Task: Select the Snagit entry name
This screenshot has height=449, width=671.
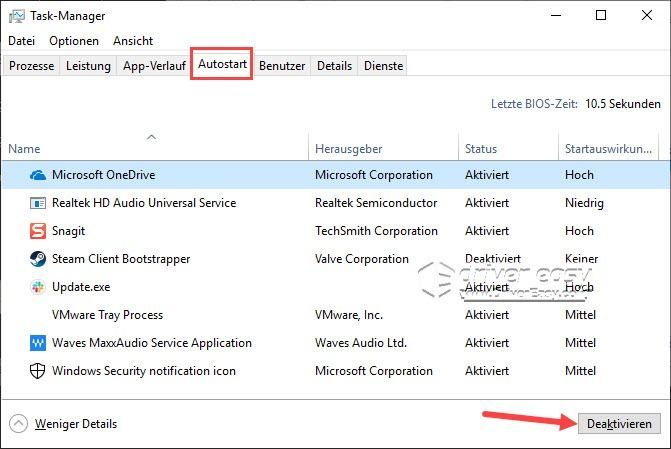Action: tap(68, 231)
